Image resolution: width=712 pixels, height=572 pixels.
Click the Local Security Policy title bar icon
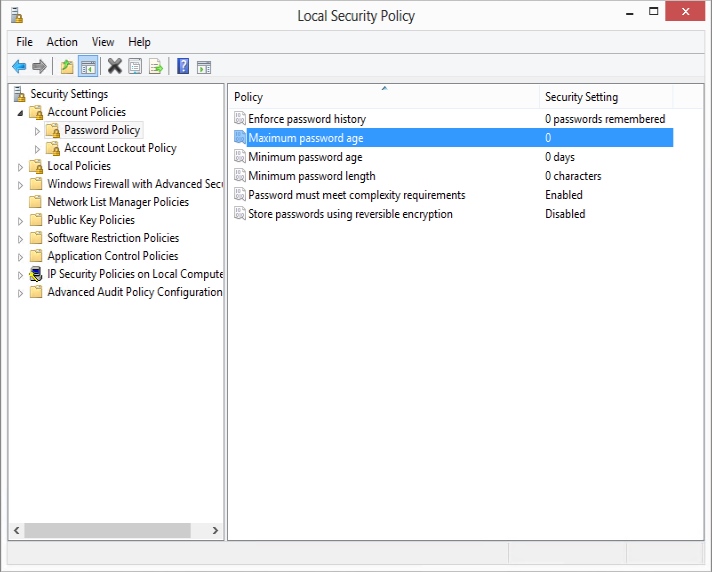click(x=17, y=15)
